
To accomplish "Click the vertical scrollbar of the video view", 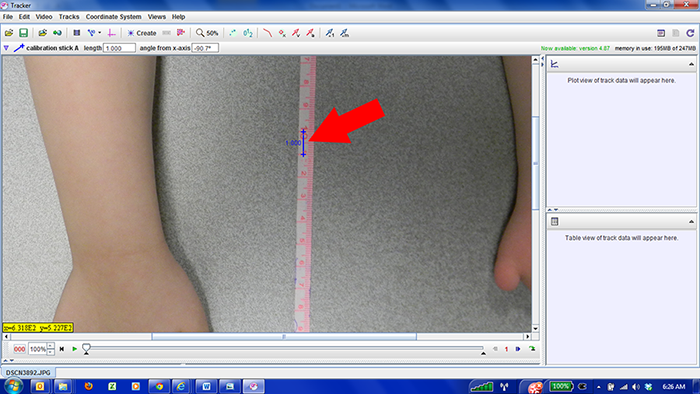I will pos(536,162).
